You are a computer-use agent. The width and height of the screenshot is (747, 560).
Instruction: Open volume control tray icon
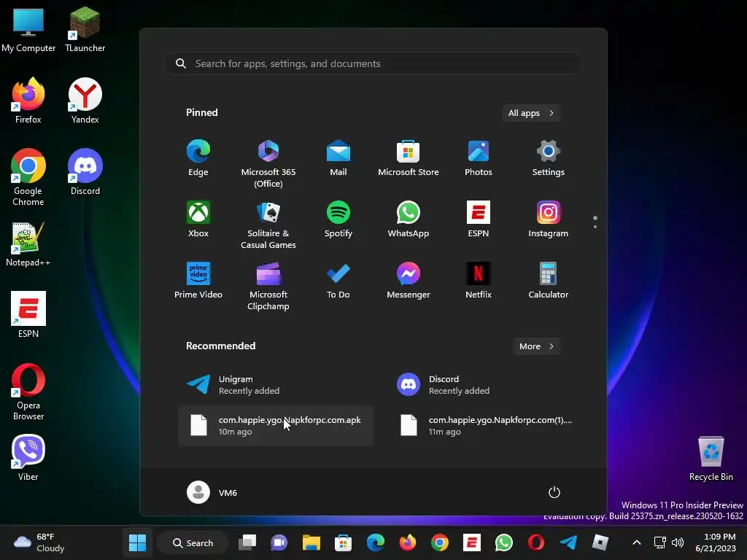[678, 542]
